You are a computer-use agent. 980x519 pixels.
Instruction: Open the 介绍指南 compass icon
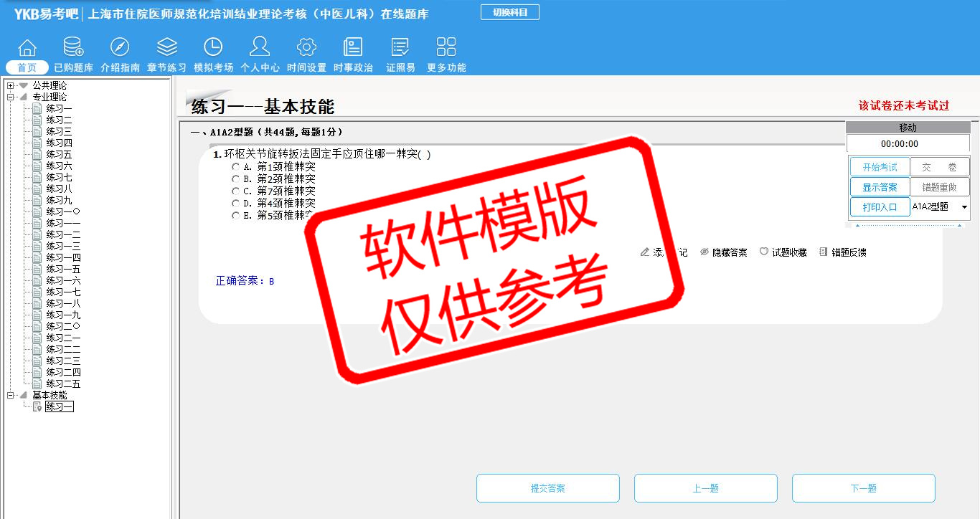coord(120,48)
